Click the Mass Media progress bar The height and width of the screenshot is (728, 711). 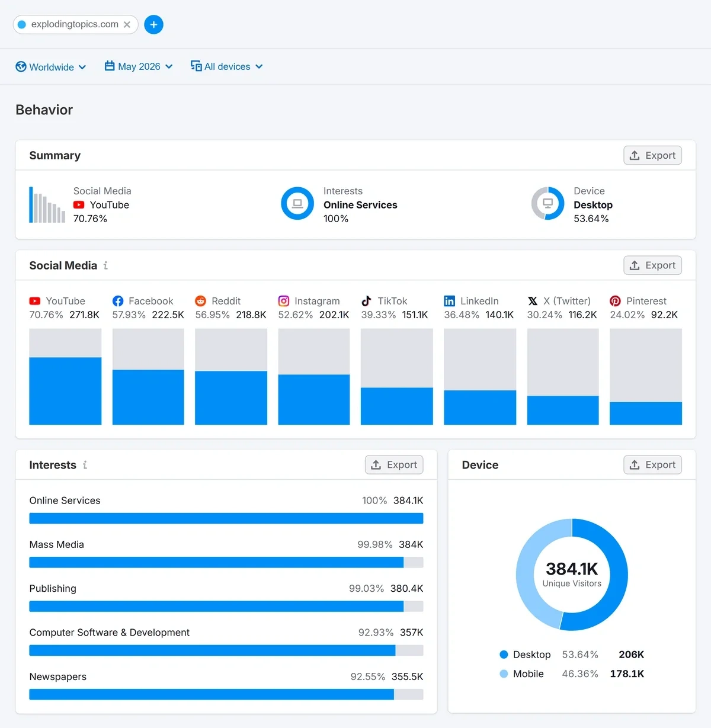[226, 562]
